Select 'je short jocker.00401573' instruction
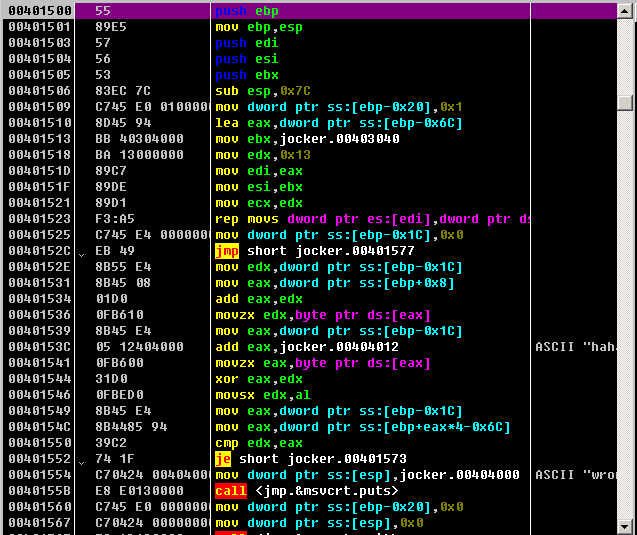Screen dimensions: 637x535 coord(311,459)
